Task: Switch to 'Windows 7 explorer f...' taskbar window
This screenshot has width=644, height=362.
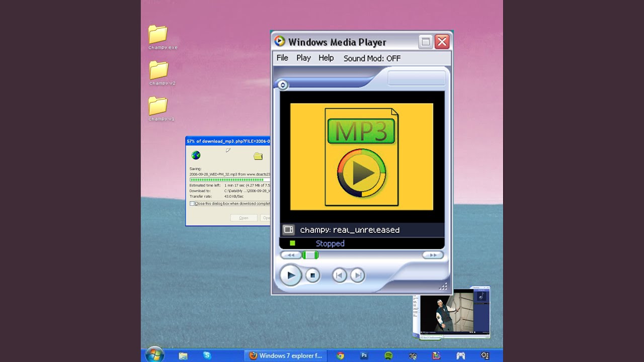Action: point(285,355)
